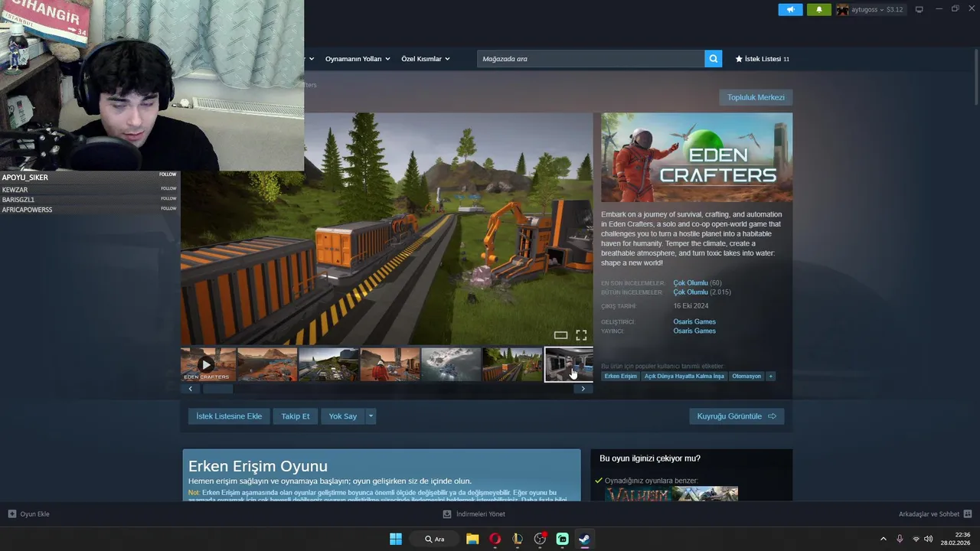Open the Osaris Games publisher link

[694, 331]
